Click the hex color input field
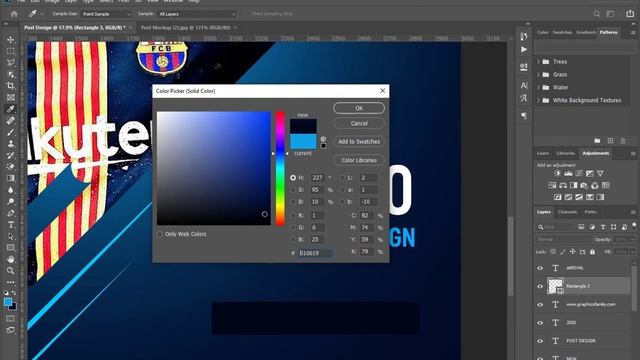Image resolution: width=640 pixels, height=360 pixels. pos(315,253)
